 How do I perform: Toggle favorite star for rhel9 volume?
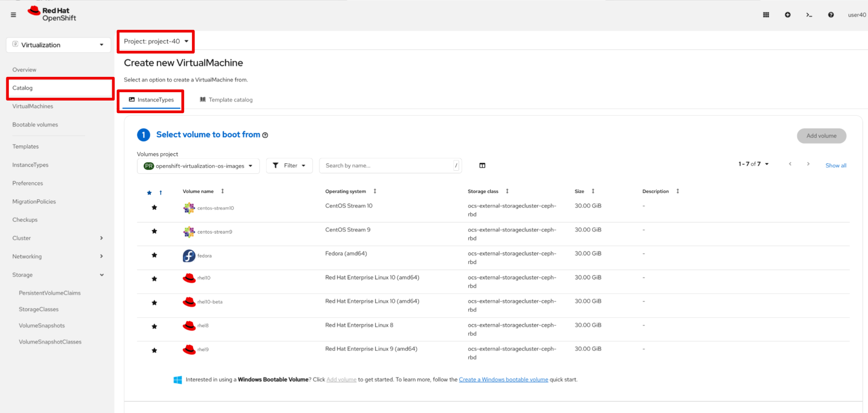(154, 350)
